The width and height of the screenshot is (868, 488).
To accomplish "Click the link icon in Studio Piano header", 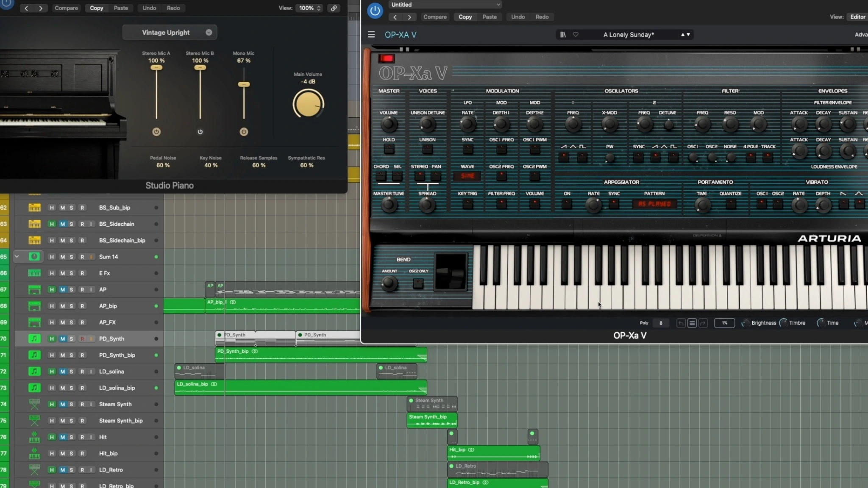I will [334, 8].
